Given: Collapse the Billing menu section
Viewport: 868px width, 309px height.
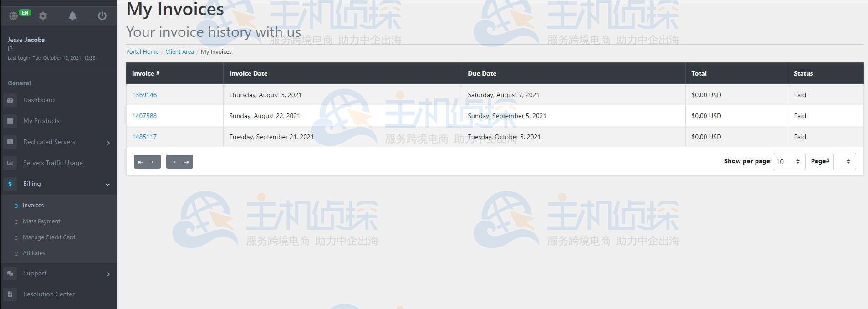Looking at the screenshot, I should click(107, 185).
